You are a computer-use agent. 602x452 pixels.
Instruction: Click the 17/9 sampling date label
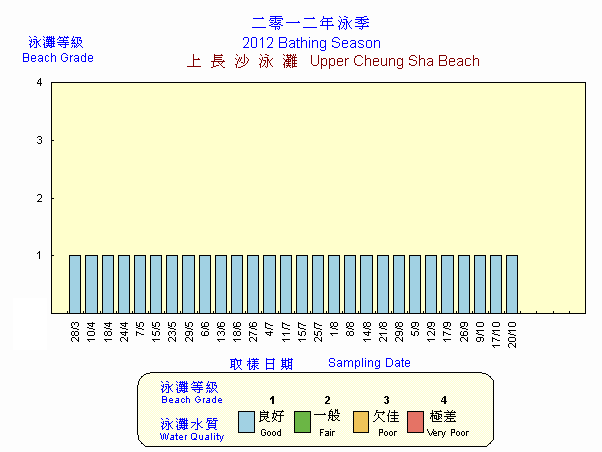pos(447,332)
